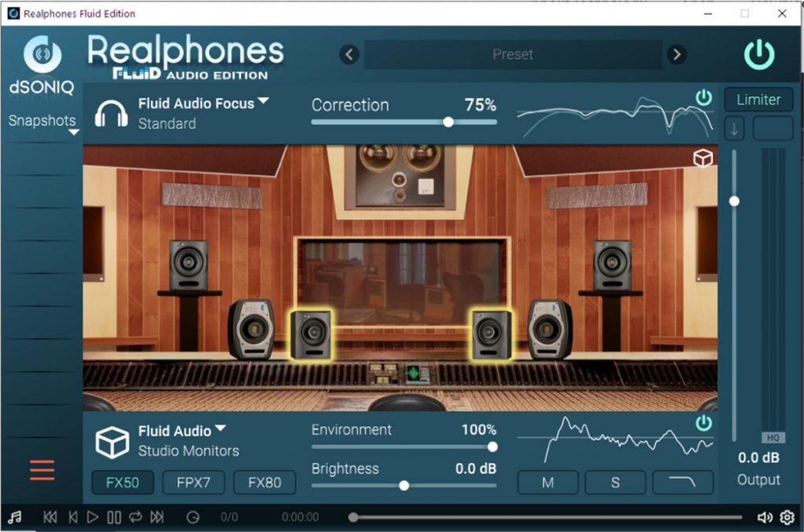Click the music note player icon

(15, 517)
